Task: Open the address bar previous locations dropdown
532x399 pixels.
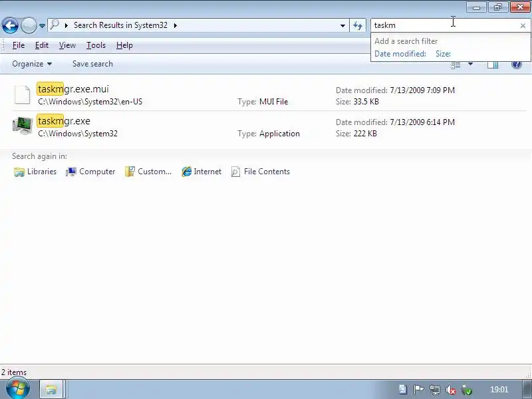Action: pos(342,25)
